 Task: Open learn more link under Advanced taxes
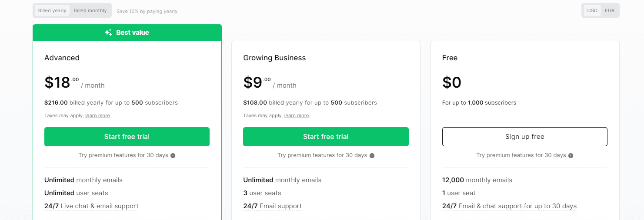tap(97, 116)
